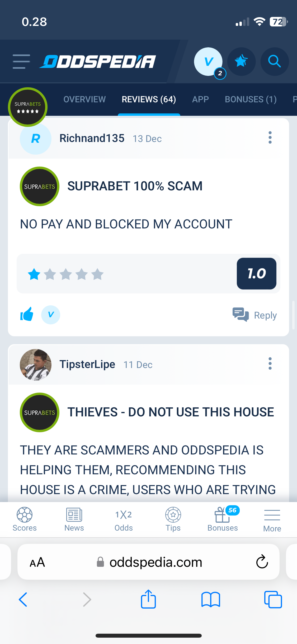Screen dimensions: 297x644
Task: Open options menu for Richnand135's review
Action: (270, 137)
